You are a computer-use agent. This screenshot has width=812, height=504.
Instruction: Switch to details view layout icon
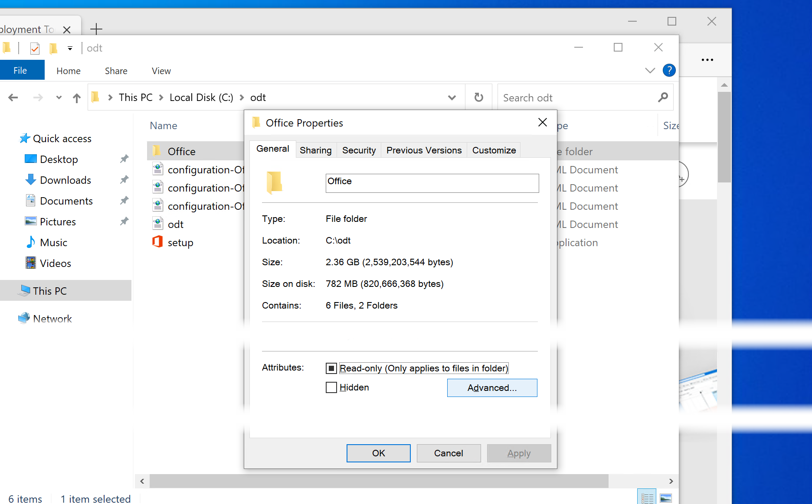tap(647, 497)
